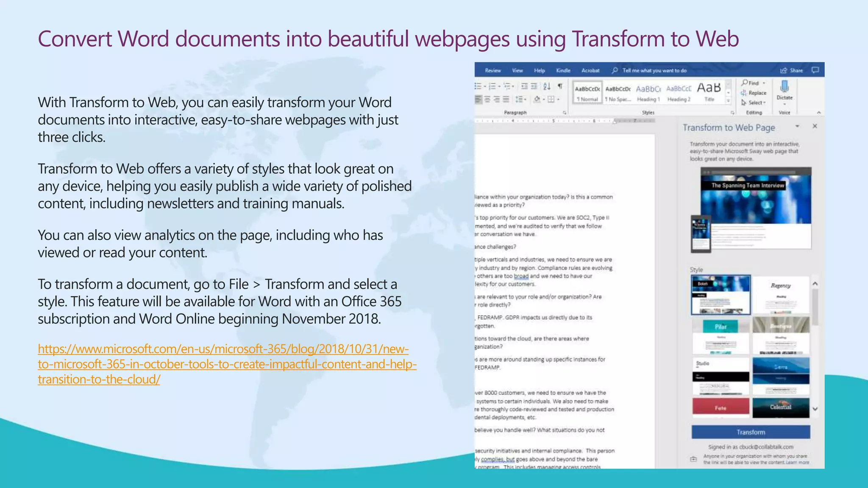Apply the Heading 1 style

(648, 92)
